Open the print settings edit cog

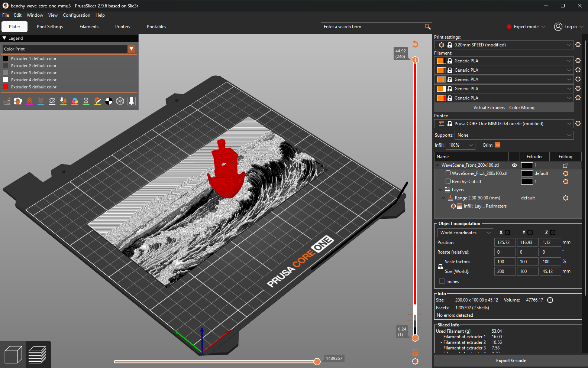tap(578, 45)
